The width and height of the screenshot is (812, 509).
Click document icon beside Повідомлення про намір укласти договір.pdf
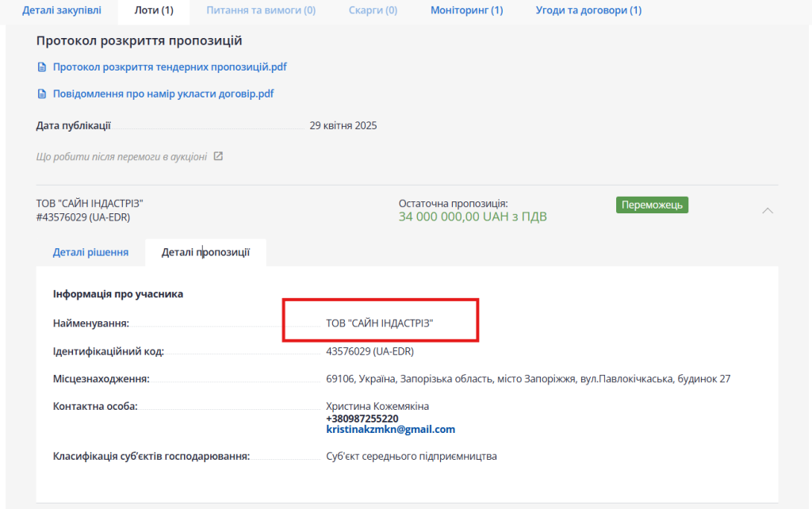point(42,94)
